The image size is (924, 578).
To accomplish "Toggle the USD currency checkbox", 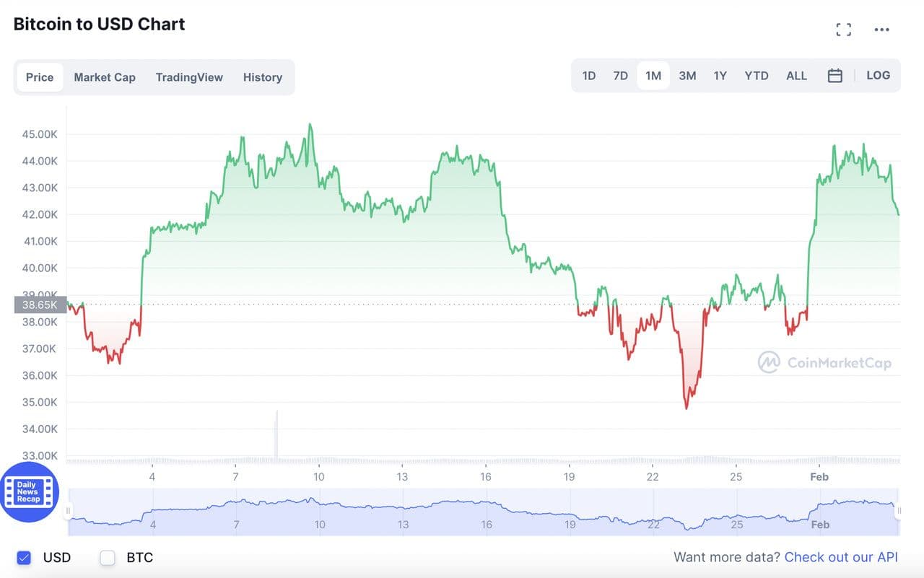I will 24,557.
